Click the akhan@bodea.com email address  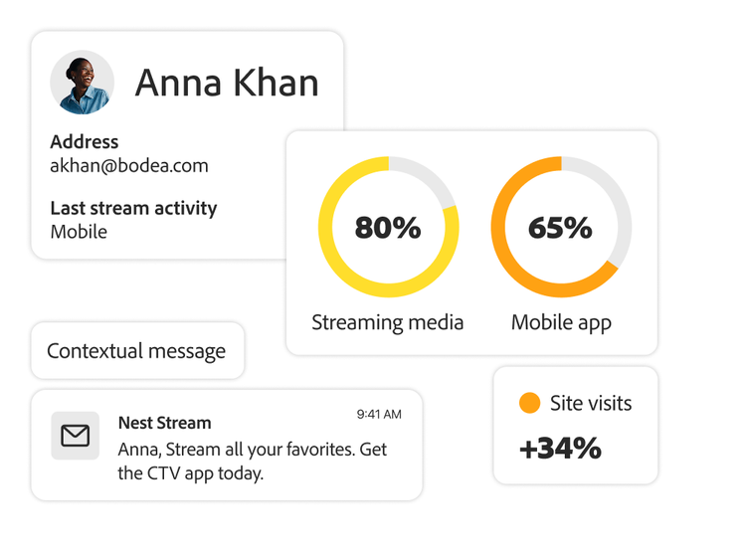[x=129, y=166]
